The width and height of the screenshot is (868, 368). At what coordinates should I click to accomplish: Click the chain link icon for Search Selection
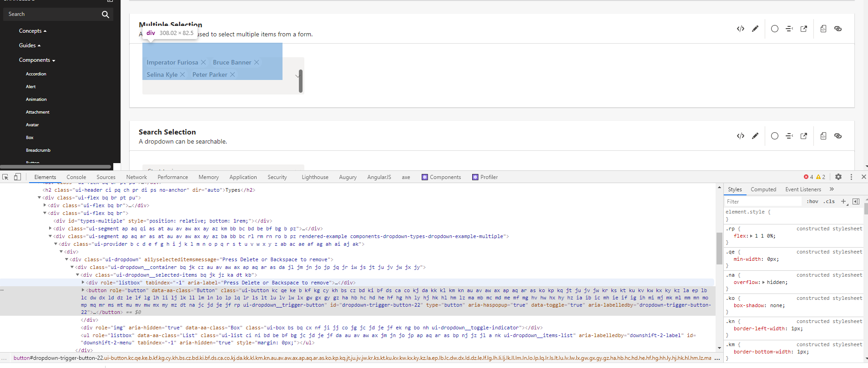(838, 136)
